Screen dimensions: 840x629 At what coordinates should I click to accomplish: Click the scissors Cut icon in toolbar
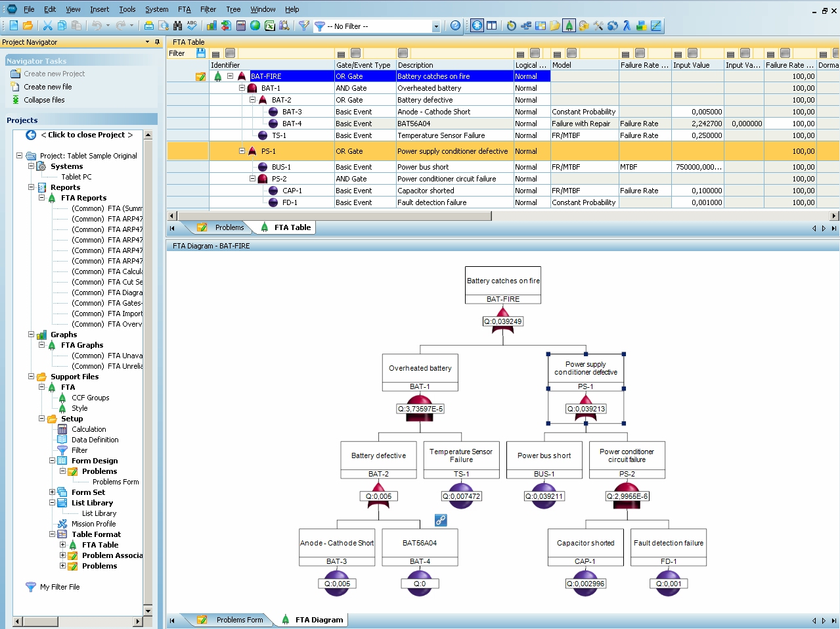click(x=47, y=26)
